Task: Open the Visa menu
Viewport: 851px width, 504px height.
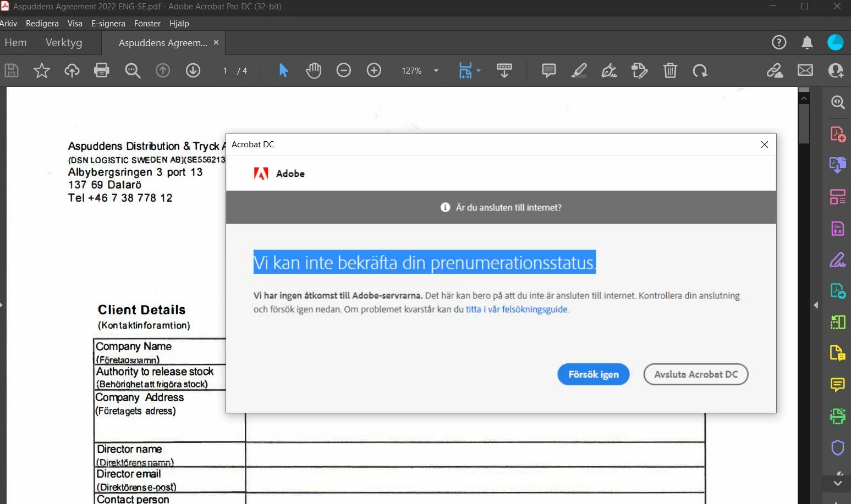Action: (x=75, y=24)
